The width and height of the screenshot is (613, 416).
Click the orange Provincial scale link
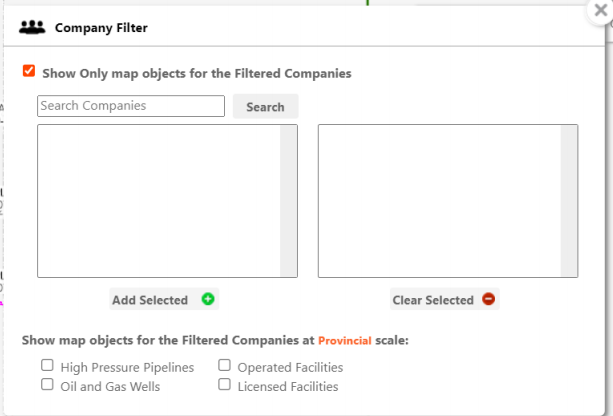pyautogui.click(x=345, y=341)
